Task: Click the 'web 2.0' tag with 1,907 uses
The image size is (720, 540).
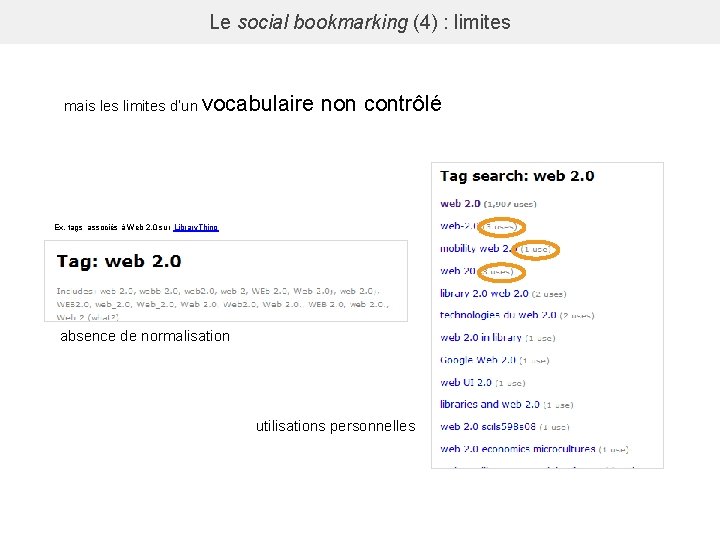Action: point(460,203)
